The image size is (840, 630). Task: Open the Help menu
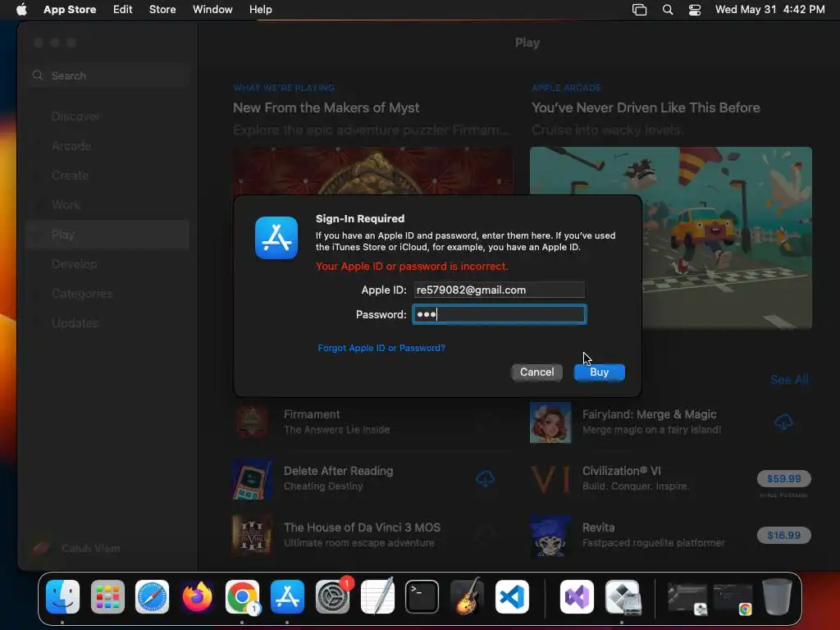coord(260,10)
